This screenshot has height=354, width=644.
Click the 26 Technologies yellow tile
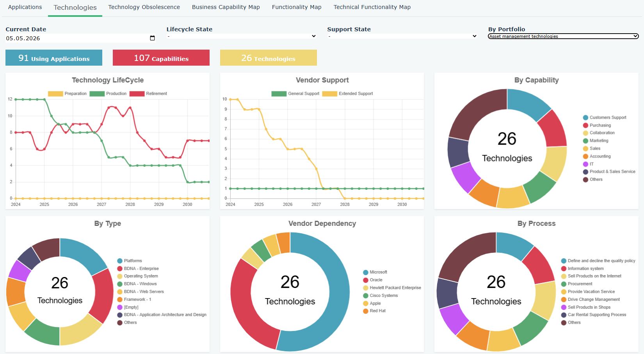(x=269, y=58)
